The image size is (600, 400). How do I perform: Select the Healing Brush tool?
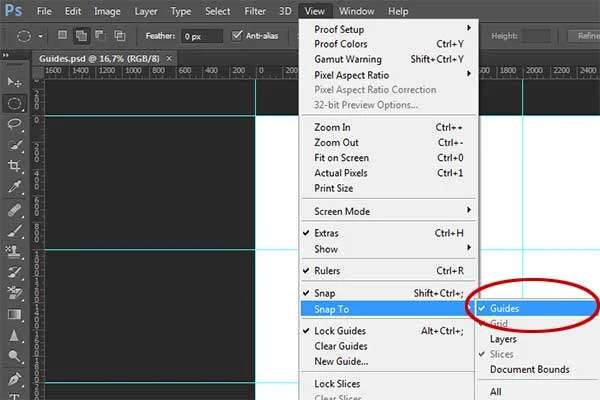pos(15,211)
